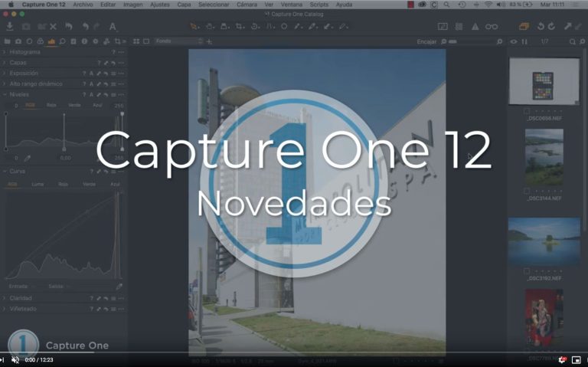Click the Copy adjustments arrow icon
Viewport: 588px width, 367px height.
point(568,26)
